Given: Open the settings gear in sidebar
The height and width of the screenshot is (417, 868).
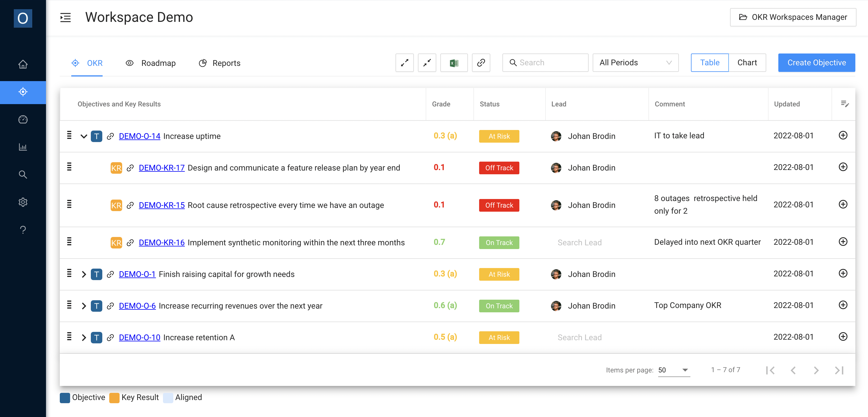Looking at the screenshot, I should pos(23,202).
